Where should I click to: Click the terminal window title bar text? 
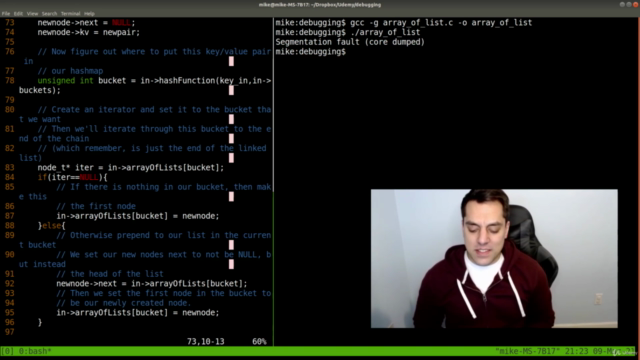pyautogui.click(x=320, y=5)
